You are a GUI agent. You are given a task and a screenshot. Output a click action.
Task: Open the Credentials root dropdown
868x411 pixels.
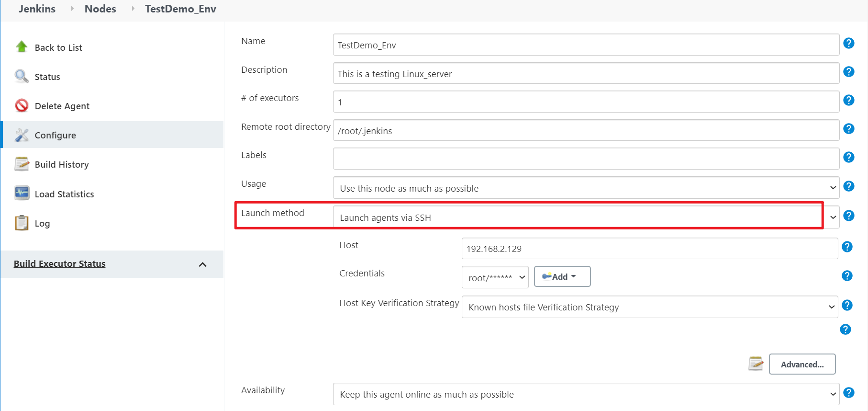495,277
